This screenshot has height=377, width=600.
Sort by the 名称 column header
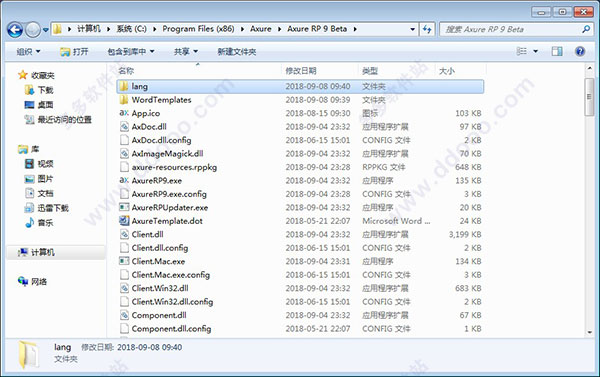(126, 71)
